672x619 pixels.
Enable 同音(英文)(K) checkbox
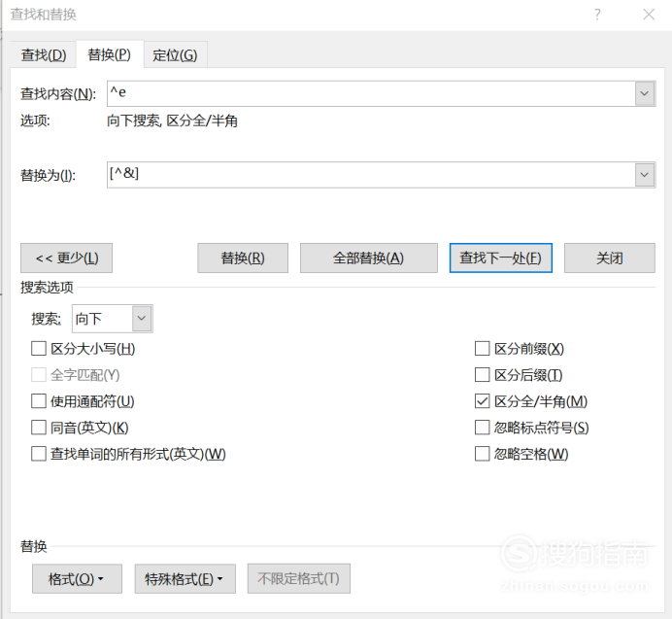click(x=39, y=428)
